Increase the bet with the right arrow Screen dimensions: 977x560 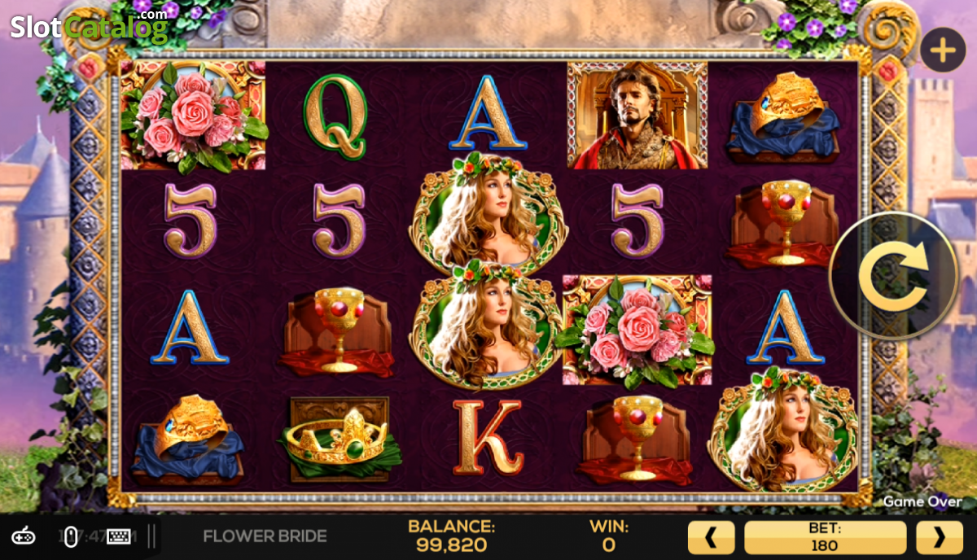point(940,537)
